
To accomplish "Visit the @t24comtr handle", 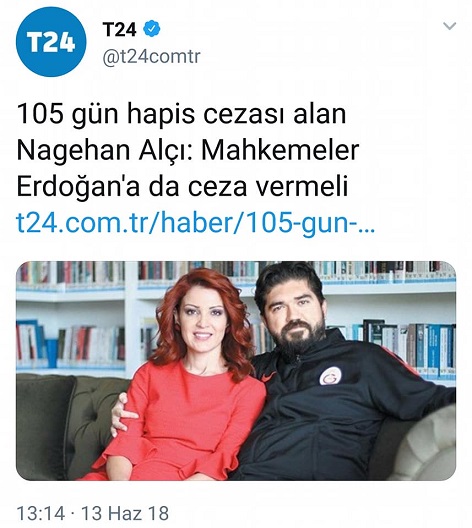I will pos(151,57).
